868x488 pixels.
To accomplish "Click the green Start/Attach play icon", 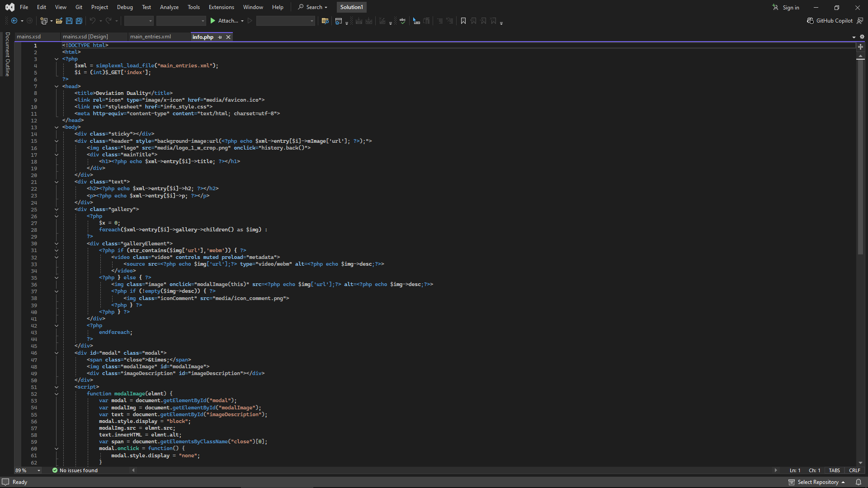I will click(x=213, y=21).
